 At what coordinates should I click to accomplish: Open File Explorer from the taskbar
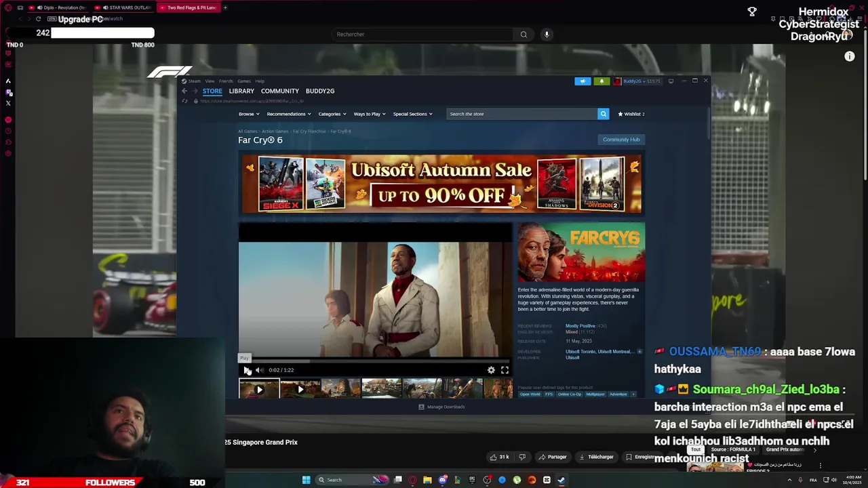427,480
